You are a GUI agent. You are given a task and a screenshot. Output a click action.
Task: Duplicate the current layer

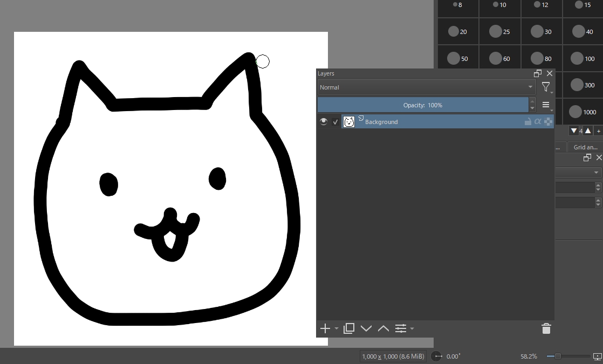tap(349, 328)
